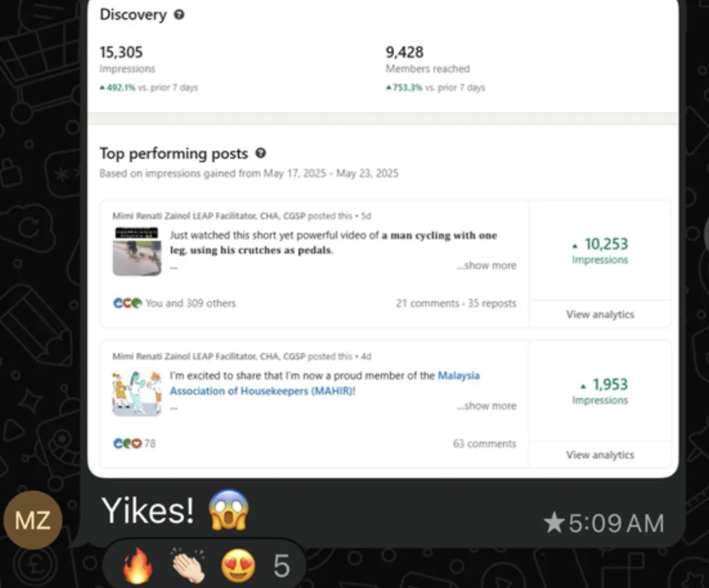The width and height of the screenshot is (709, 588).
Task: Open the MZ sender avatar
Action: [x=32, y=520]
